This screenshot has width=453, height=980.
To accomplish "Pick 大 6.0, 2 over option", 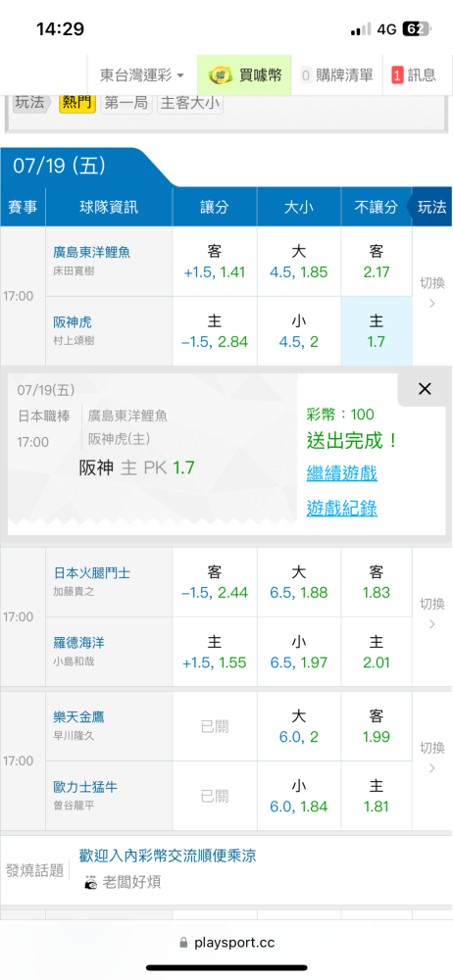I will coord(299,725).
